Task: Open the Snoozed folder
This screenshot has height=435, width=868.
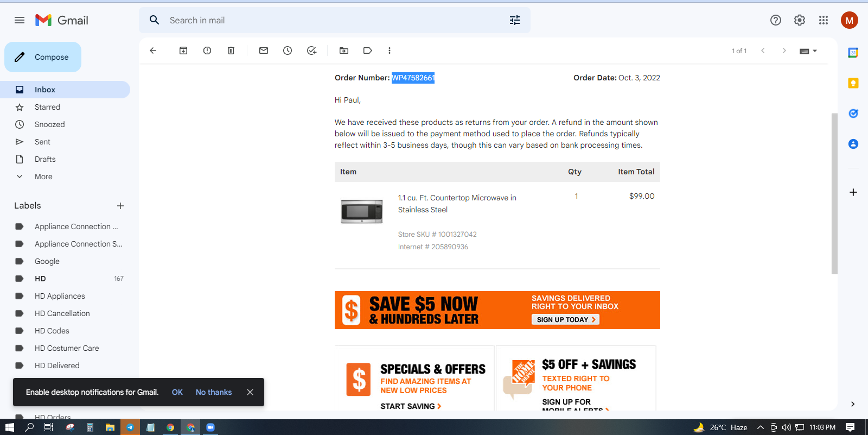Action: 65,124
